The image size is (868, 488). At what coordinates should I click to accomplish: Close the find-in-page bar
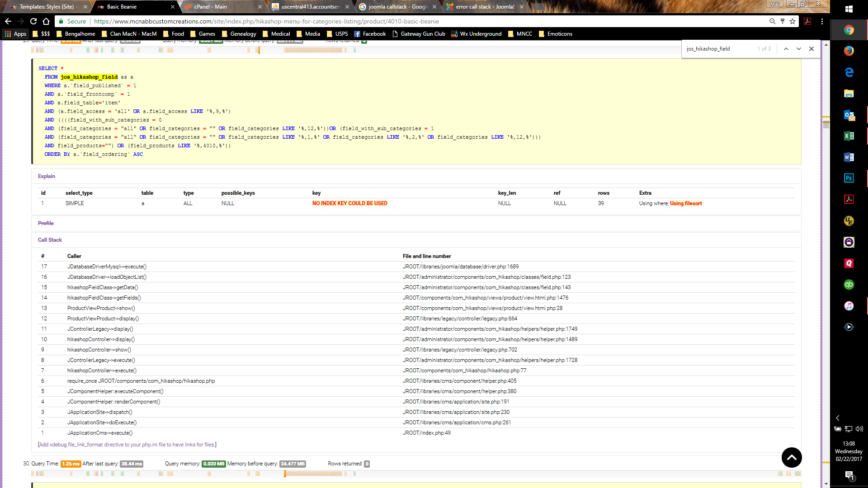point(811,49)
